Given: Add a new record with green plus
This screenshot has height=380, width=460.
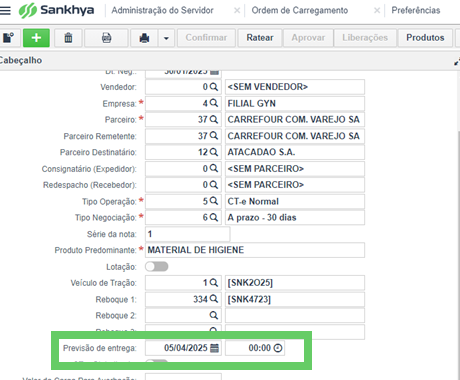Looking at the screenshot, I should pos(36,38).
